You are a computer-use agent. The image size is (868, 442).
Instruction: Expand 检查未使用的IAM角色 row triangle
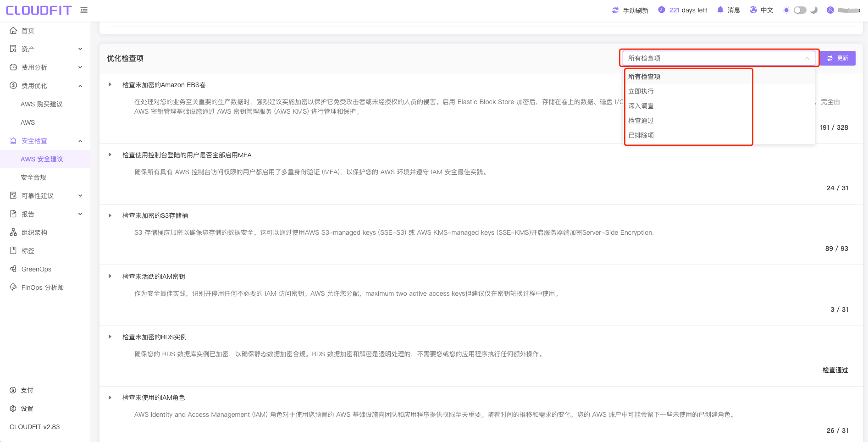pyautogui.click(x=110, y=398)
